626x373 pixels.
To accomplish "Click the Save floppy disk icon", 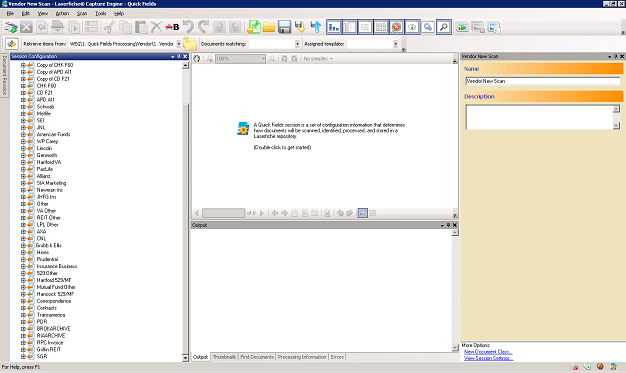I will click(284, 27).
